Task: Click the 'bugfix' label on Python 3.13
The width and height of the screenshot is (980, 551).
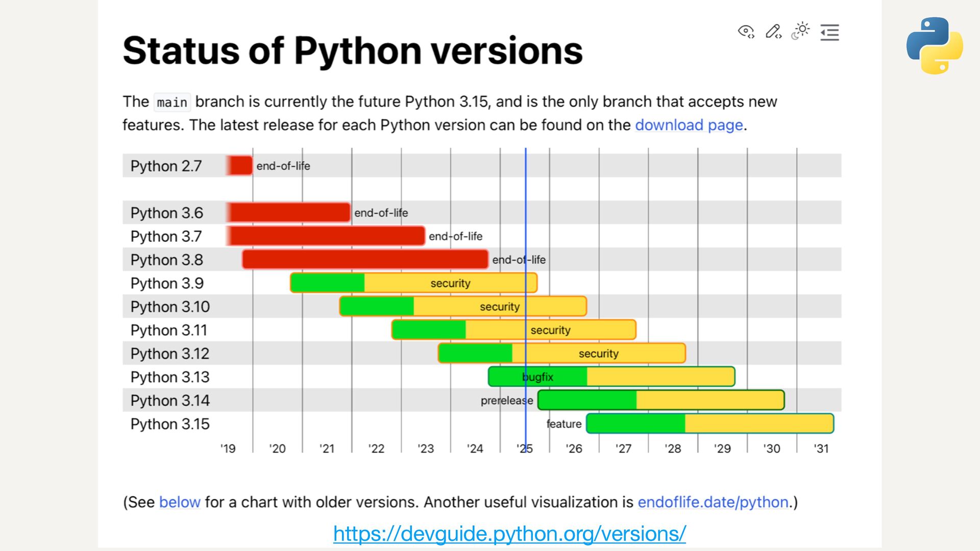Action: pyautogui.click(x=538, y=377)
